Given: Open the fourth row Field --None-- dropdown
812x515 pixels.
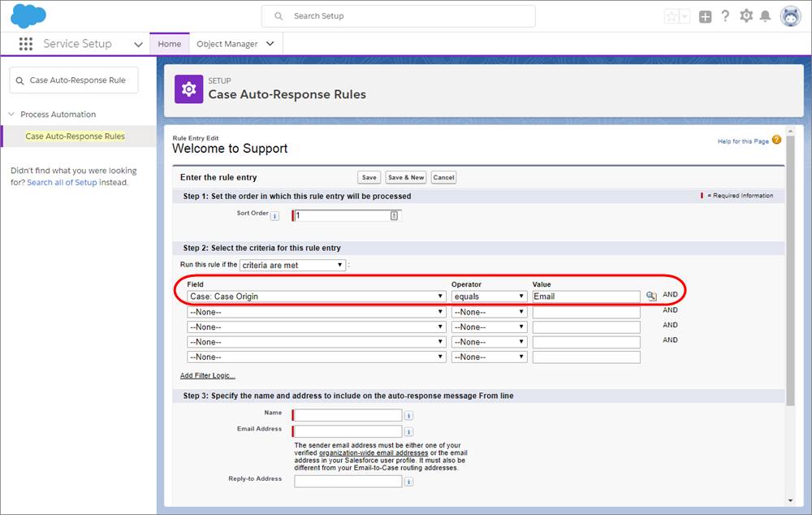Looking at the screenshot, I should [x=317, y=342].
